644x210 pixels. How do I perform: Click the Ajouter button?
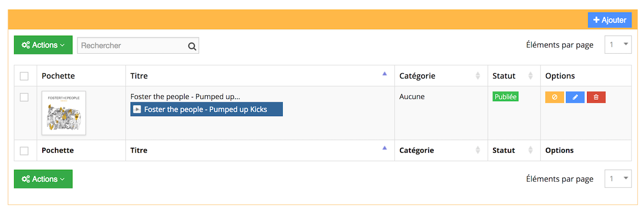(x=610, y=20)
